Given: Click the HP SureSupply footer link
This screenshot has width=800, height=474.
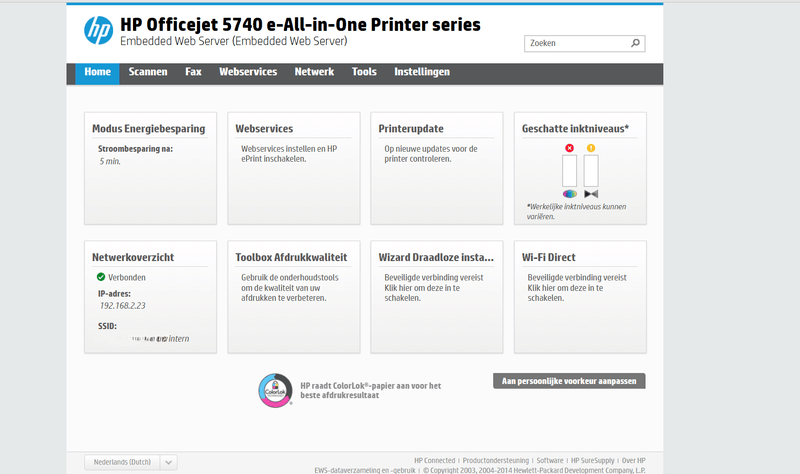Looking at the screenshot, I should pyautogui.click(x=592, y=460).
